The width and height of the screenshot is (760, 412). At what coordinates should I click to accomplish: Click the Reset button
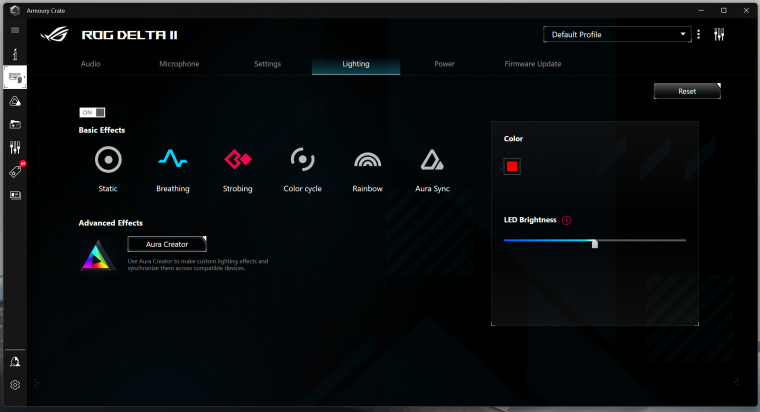[x=687, y=91]
